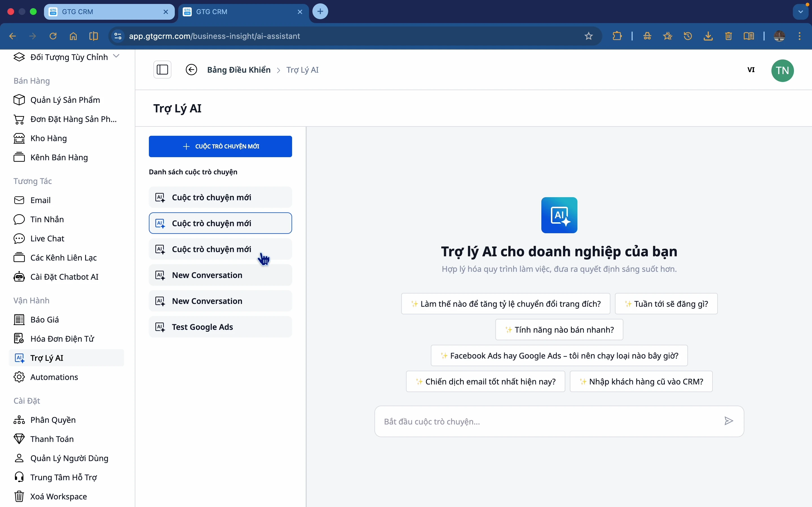812x507 pixels.
Task: Switch to the second GTG CRM tab
Action: tap(235, 11)
